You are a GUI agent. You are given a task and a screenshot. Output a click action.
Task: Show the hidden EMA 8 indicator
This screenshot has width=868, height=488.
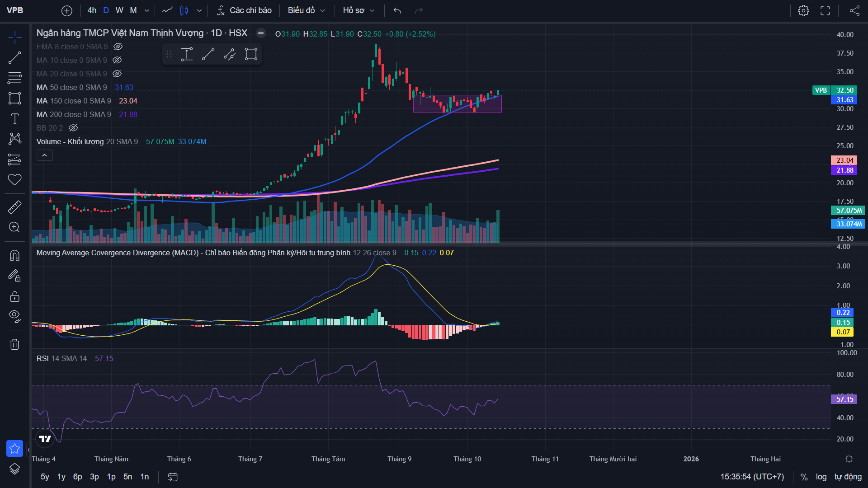(x=118, y=47)
